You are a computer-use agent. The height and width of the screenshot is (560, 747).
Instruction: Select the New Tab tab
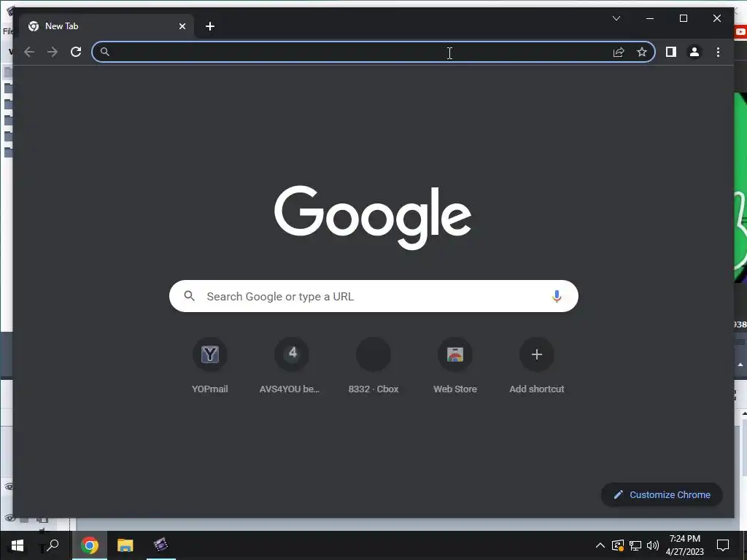pos(106,26)
